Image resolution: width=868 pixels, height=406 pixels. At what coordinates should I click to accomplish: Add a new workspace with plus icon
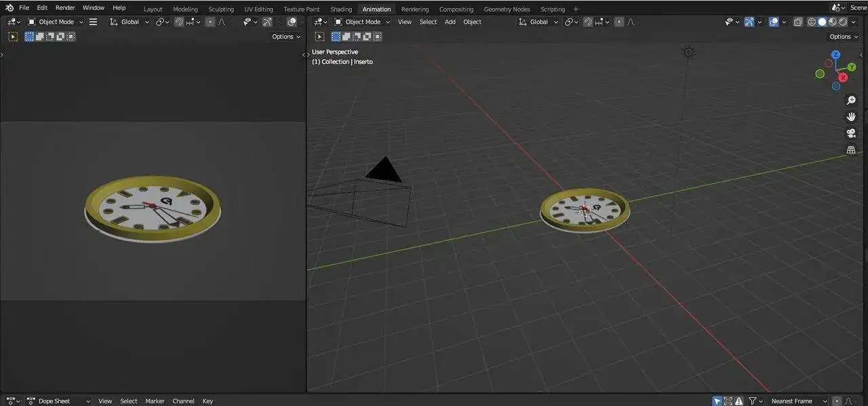pos(576,9)
